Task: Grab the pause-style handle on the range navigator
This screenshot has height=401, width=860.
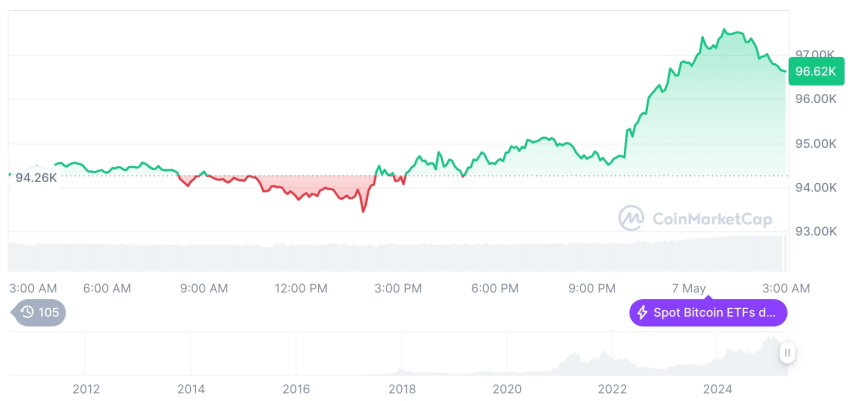Action: tap(787, 352)
